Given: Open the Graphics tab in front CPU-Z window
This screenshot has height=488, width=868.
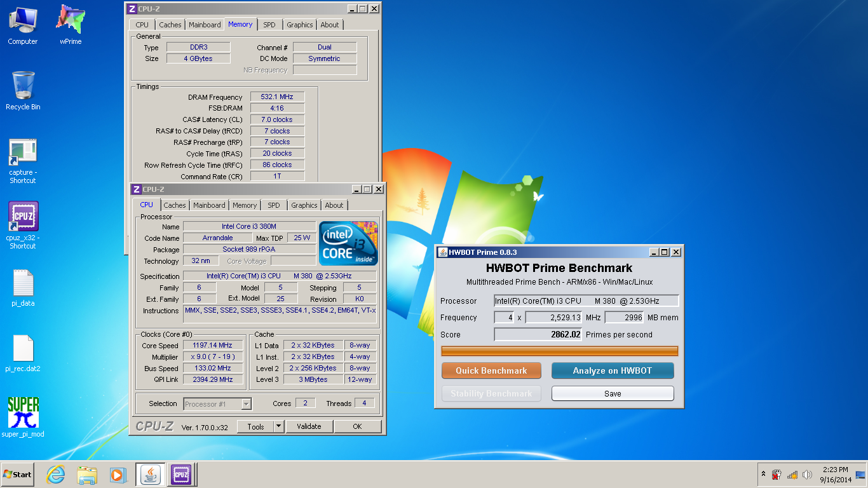Looking at the screenshot, I should (304, 205).
